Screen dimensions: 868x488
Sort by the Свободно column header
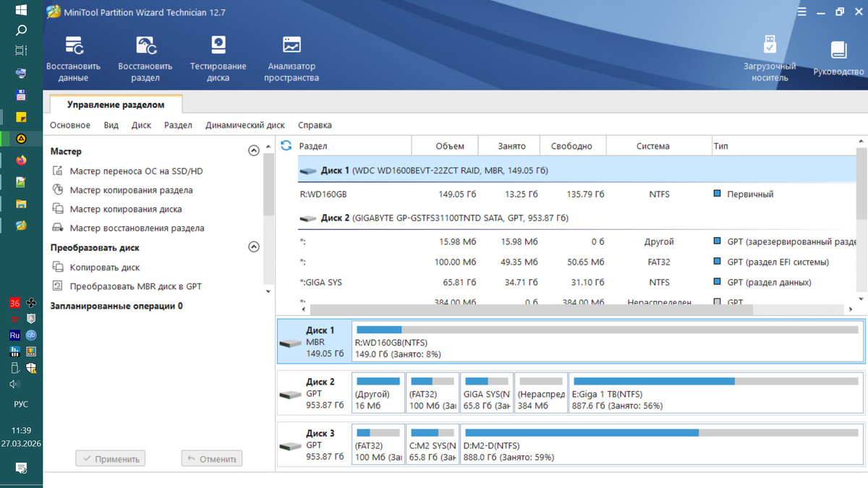[573, 146]
